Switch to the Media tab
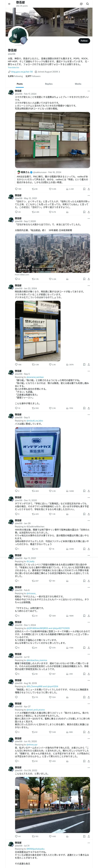Image resolution: width=98 pixels, height=868 pixels. (78, 84)
